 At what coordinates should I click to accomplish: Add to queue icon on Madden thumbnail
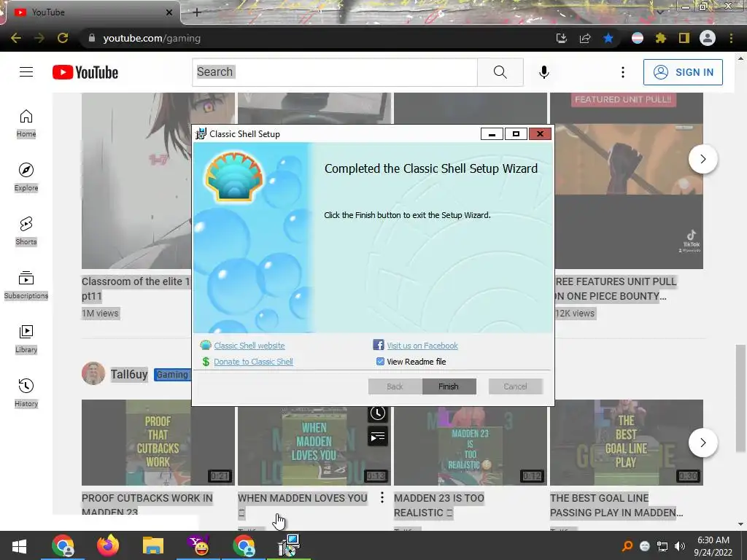(378, 436)
